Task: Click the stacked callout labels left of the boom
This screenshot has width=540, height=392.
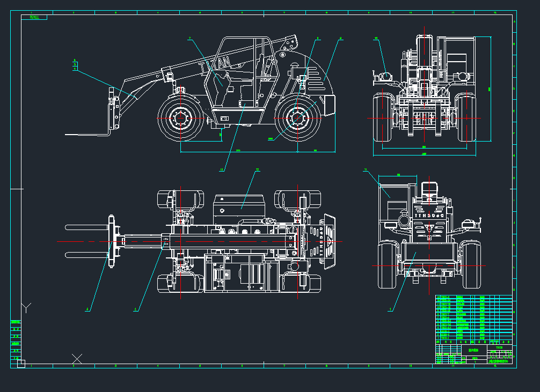Action: tap(75, 65)
